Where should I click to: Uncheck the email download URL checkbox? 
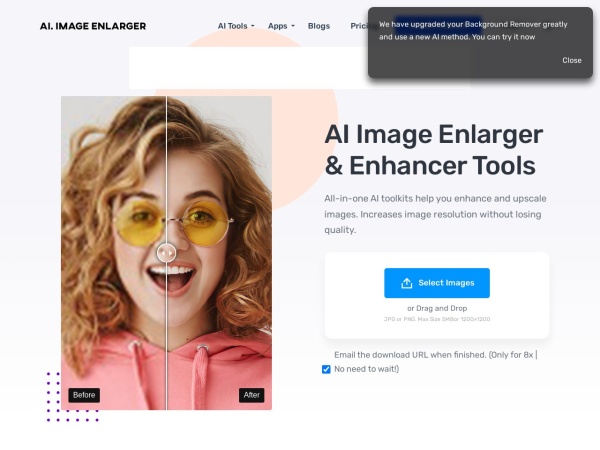point(326,369)
